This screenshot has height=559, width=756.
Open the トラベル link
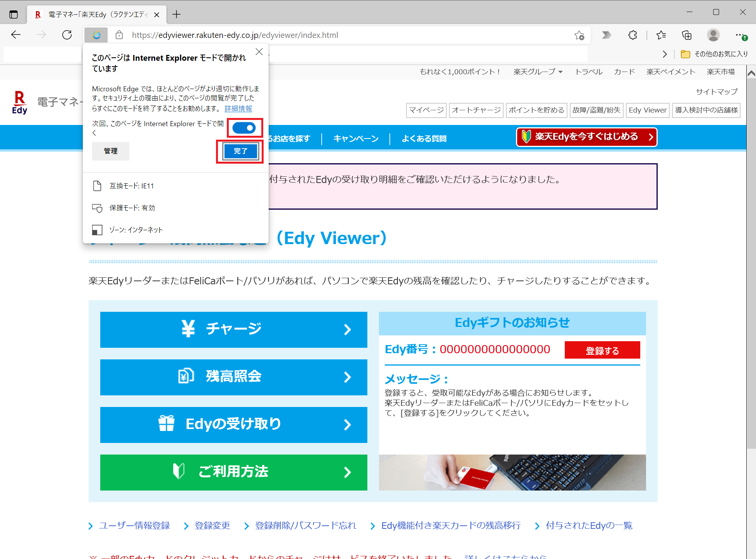click(588, 72)
